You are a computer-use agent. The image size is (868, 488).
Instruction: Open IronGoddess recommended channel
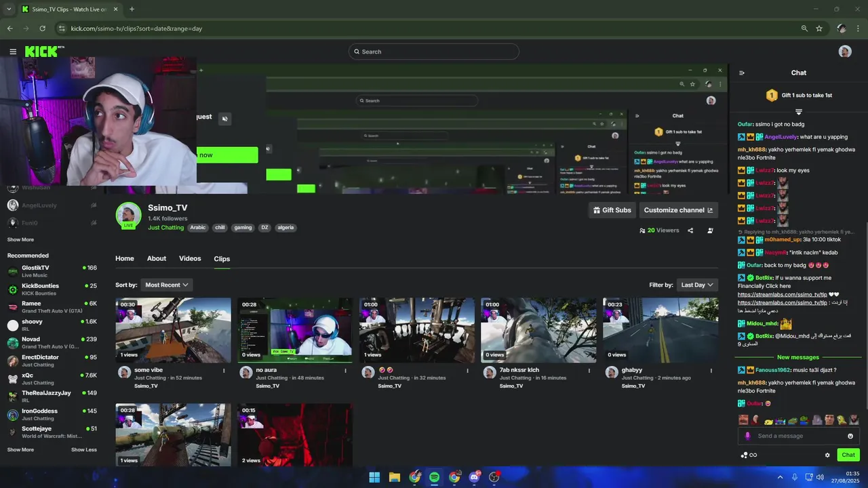tap(52, 414)
